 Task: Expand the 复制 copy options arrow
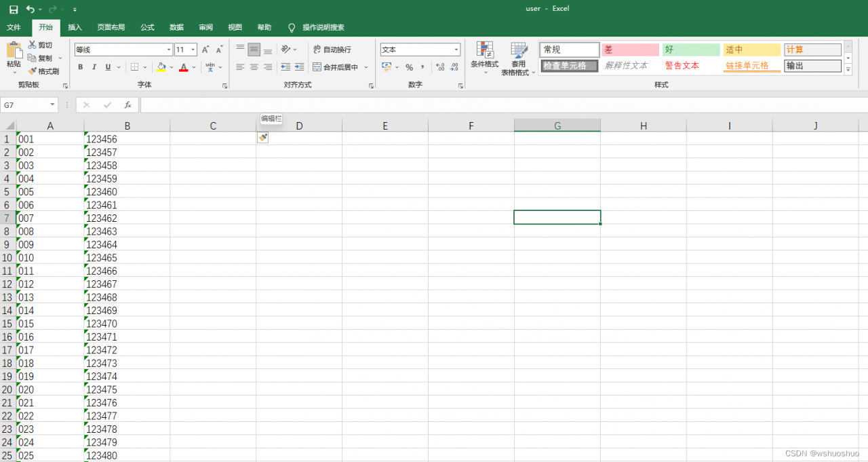click(x=60, y=58)
